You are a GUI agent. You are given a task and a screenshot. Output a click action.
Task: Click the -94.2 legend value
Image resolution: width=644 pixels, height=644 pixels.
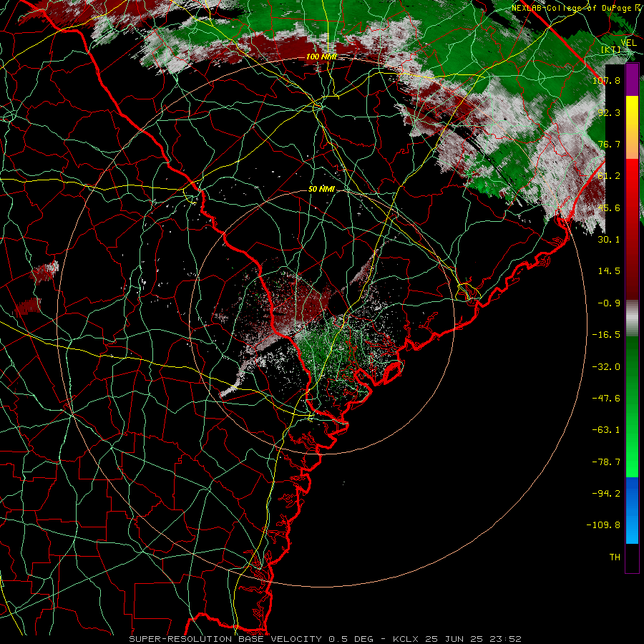click(x=606, y=494)
